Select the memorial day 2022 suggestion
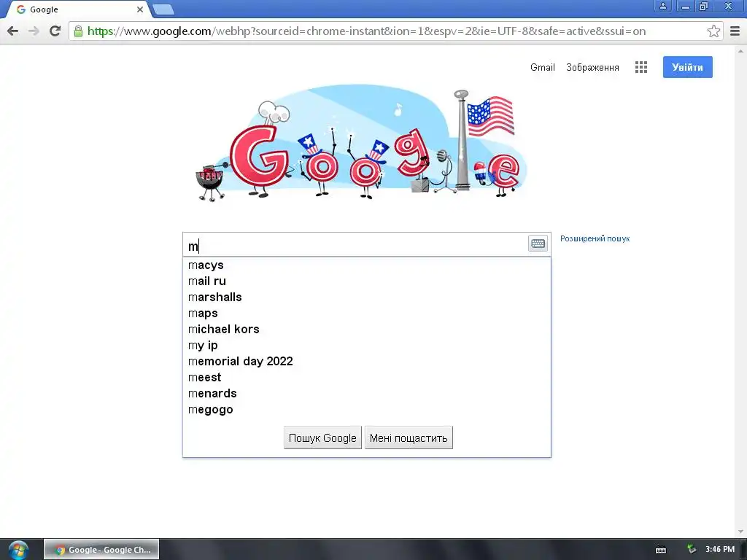The image size is (747, 560). point(367,362)
